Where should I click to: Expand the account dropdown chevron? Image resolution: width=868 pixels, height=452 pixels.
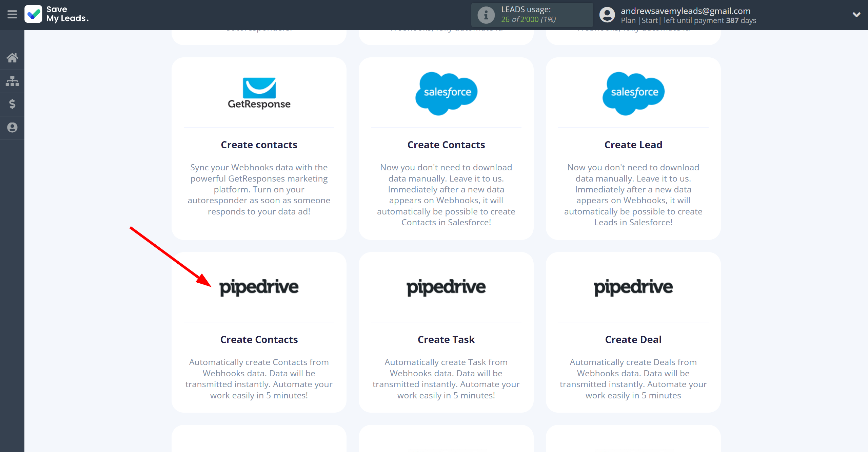coord(856,15)
